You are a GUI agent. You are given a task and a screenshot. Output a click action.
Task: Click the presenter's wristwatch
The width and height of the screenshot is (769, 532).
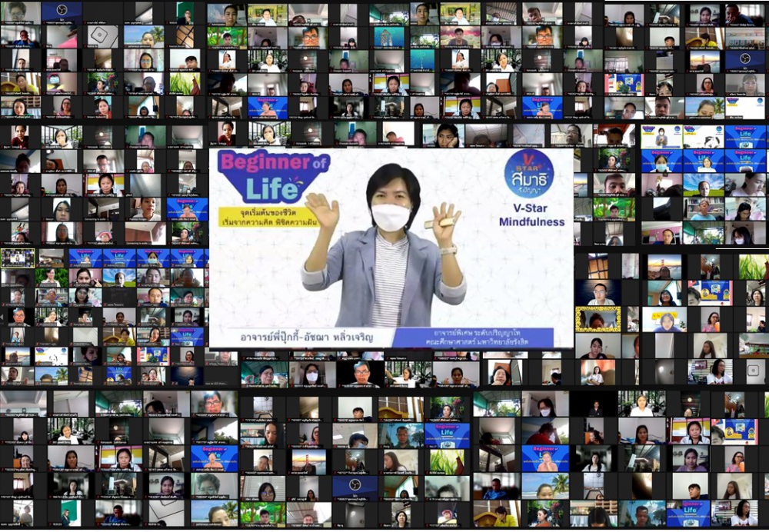pos(448,250)
